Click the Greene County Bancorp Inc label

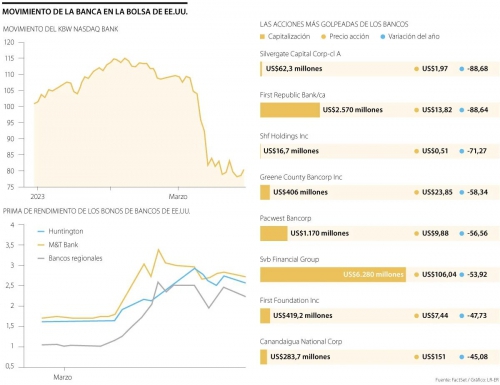coord(301,177)
